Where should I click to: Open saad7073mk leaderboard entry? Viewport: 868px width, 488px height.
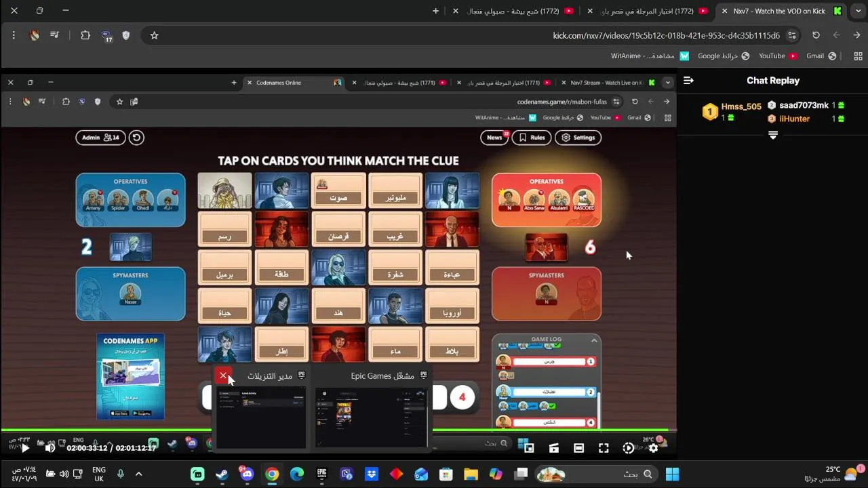[806, 106]
